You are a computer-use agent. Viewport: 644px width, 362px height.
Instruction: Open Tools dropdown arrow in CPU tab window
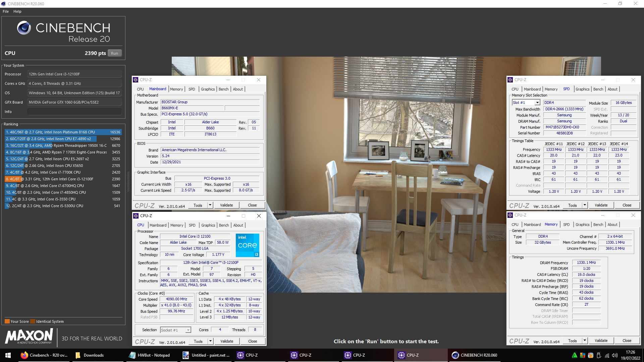point(211,341)
